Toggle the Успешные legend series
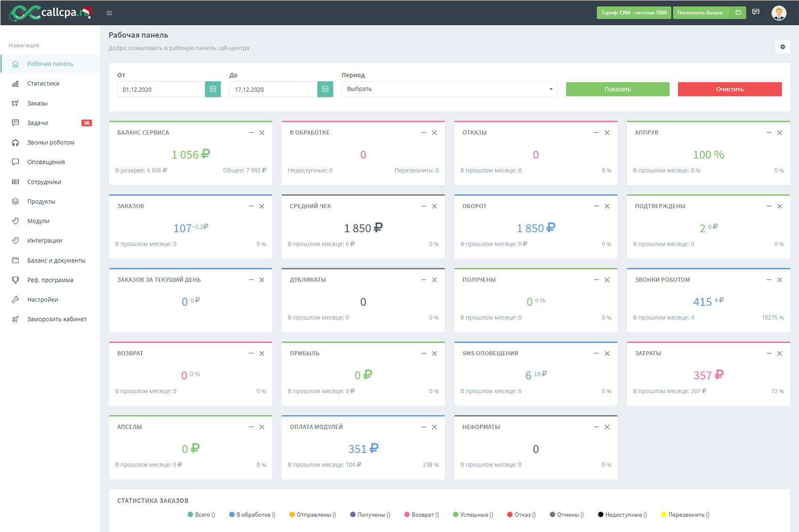Image resolution: width=799 pixels, height=532 pixels. tap(473, 515)
